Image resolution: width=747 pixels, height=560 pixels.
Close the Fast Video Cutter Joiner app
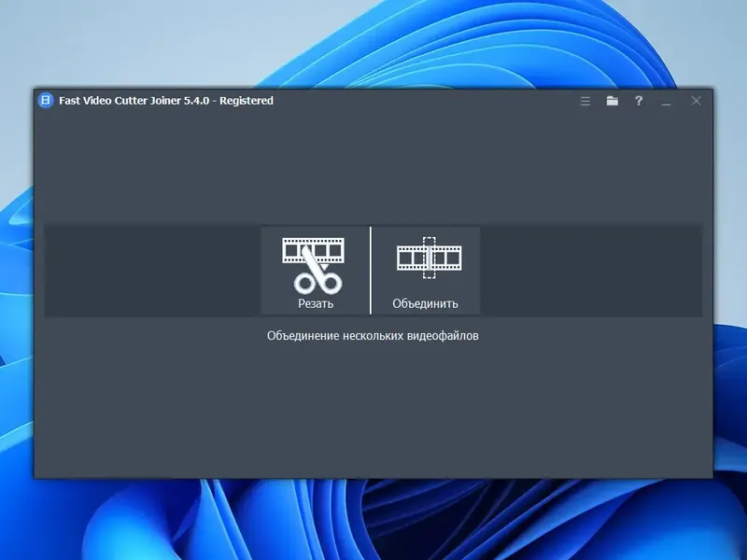(x=696, y=101)
